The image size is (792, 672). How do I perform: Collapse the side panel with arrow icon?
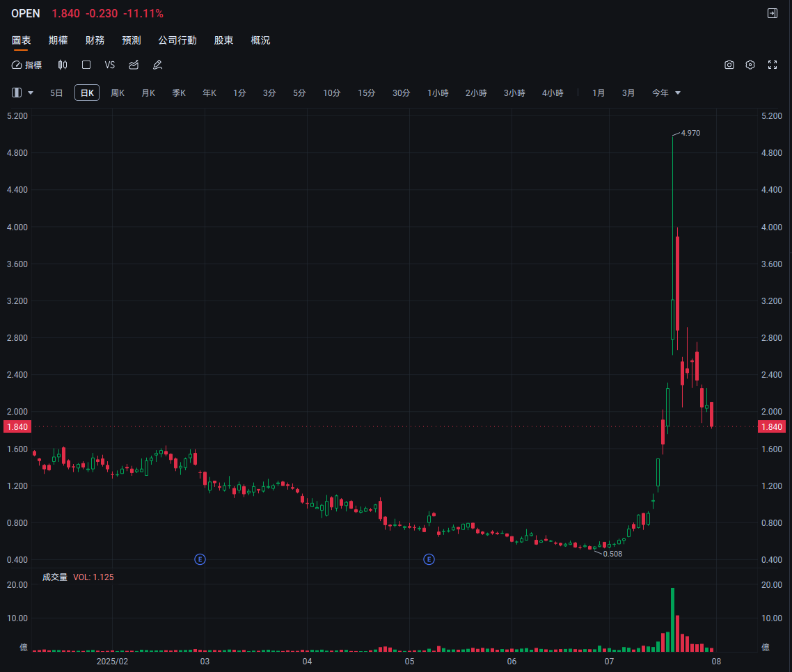pyautogui.click(x=772, y=13)
